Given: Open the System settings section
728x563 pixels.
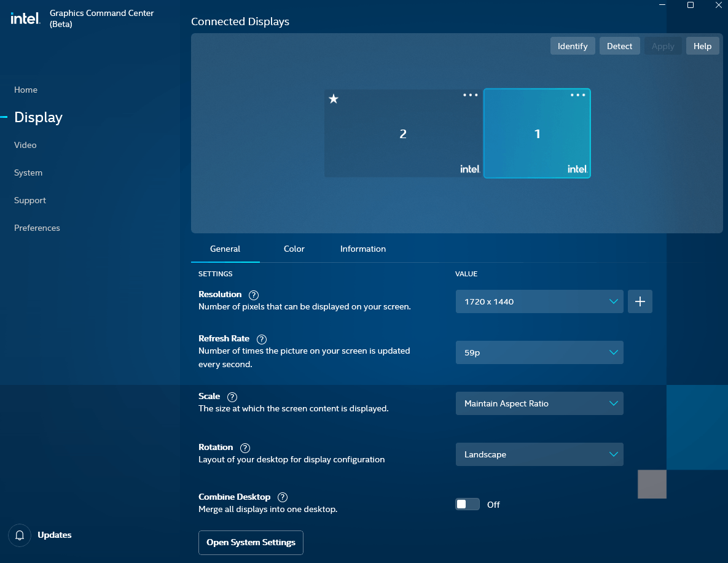Looking at the screenshot, I should coord(28,173).
